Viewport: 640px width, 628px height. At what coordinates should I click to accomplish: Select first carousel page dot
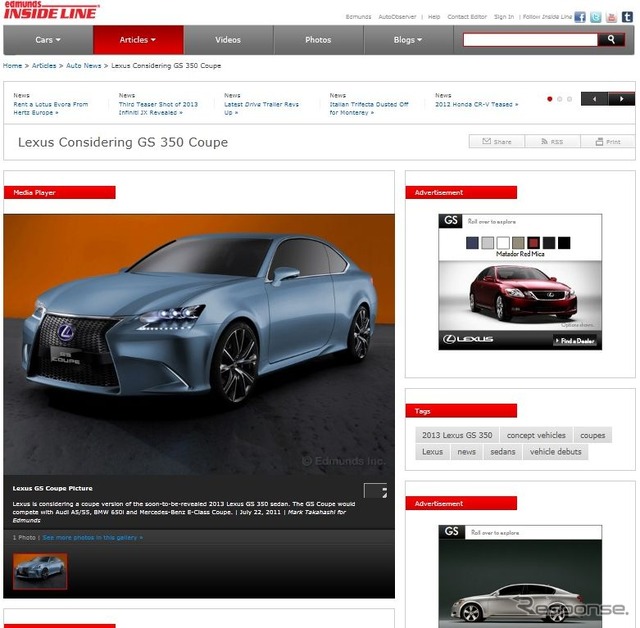point(550,99)
